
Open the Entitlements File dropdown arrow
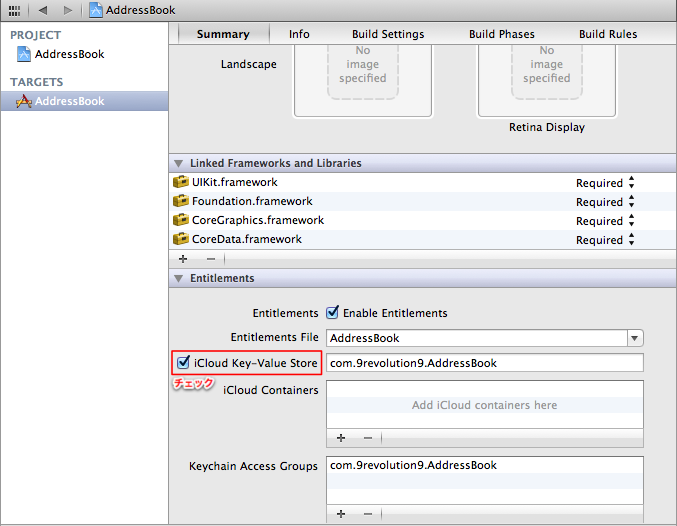point(635,338)
